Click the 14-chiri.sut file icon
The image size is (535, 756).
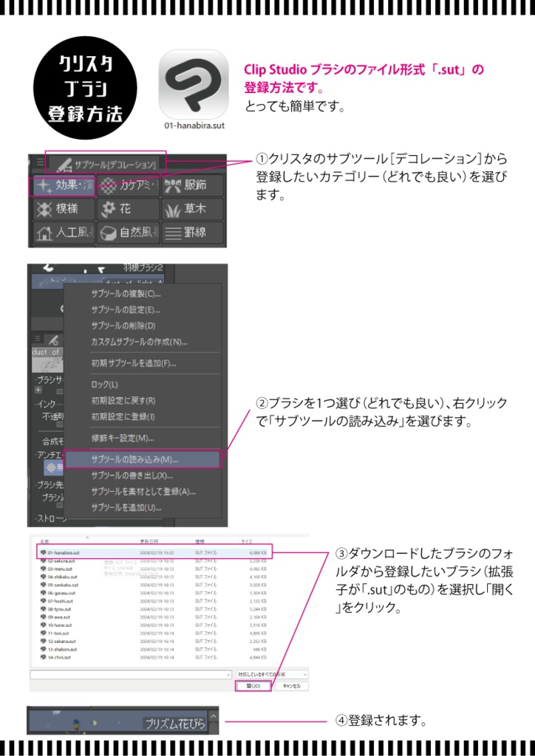(43, 657)
